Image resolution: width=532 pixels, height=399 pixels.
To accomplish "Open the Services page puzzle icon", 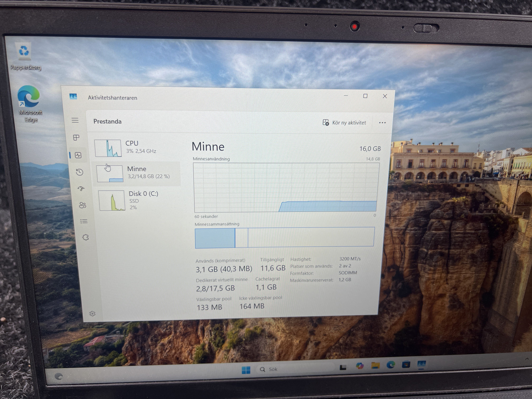I will pyautogui.click(x=86, y=238).
